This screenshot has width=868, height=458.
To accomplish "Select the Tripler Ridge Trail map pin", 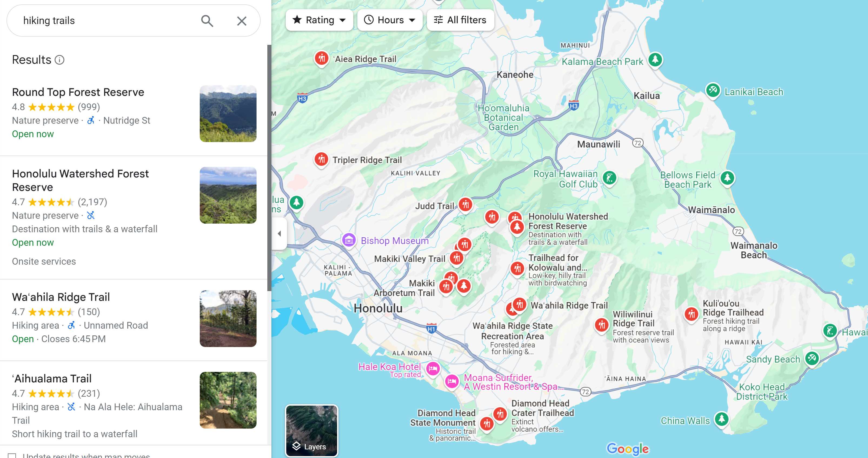I will [x=321, y=160].
